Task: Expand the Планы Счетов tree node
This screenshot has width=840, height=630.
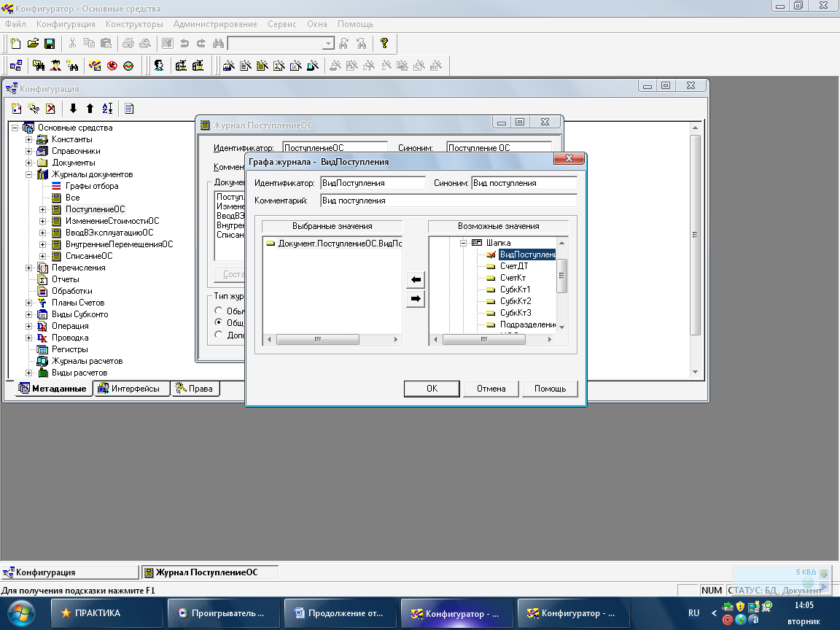Action: [29, 303]
